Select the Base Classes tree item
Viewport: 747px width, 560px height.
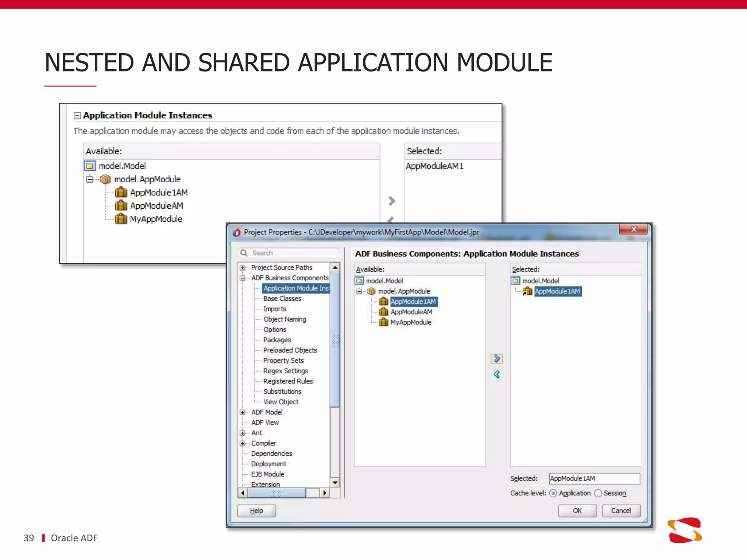point(282,299)
